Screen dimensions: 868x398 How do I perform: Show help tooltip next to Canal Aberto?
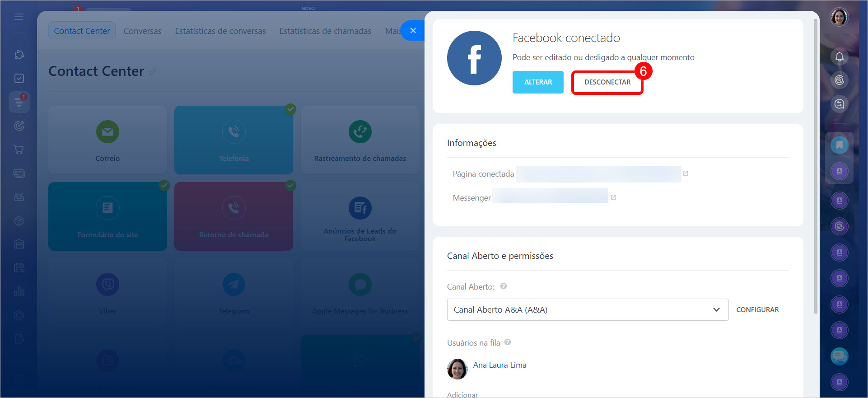click(x=504, y=286)
